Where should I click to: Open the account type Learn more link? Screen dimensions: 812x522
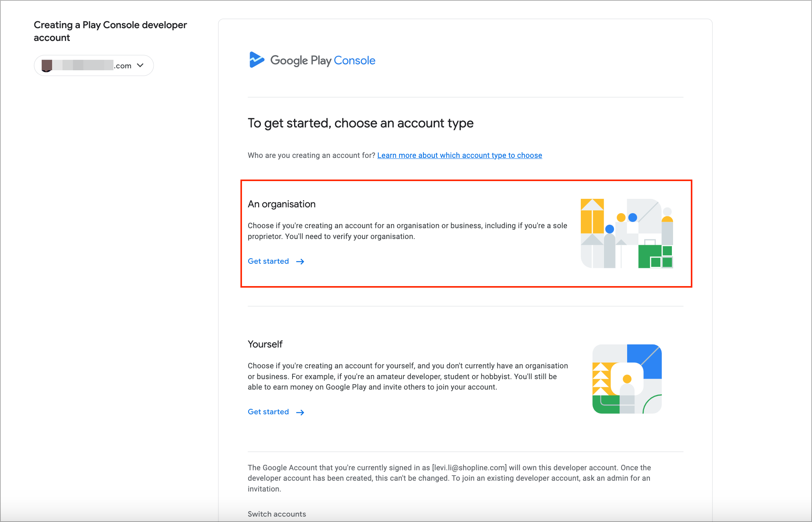click(x=459, y=155)
